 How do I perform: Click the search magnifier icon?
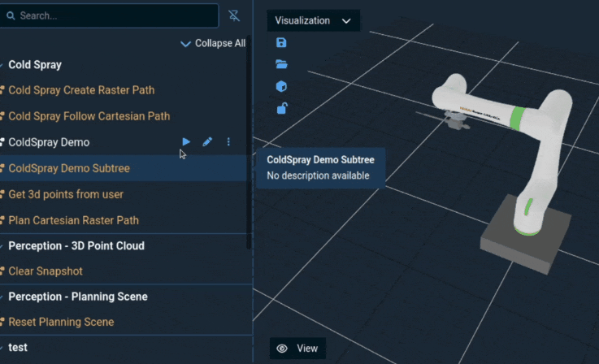tap(11, 15)
